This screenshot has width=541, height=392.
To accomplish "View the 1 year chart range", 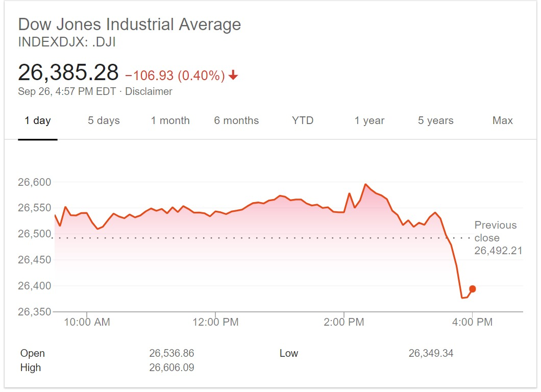I will coord(370,121).
